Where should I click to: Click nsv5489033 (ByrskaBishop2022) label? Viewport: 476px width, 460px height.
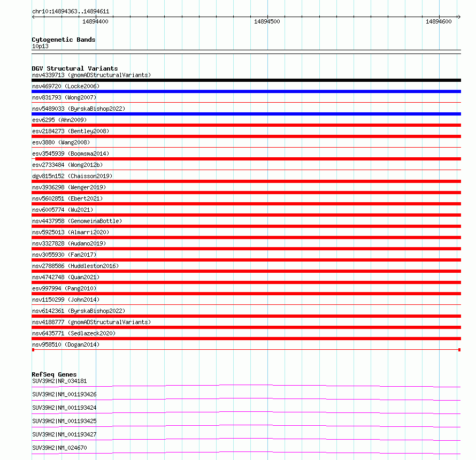tap(79, 109)
